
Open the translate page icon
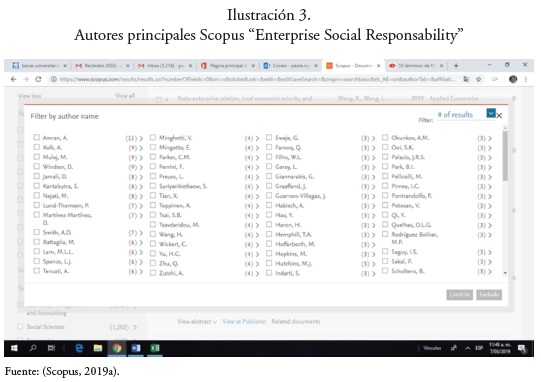[466, 79]
